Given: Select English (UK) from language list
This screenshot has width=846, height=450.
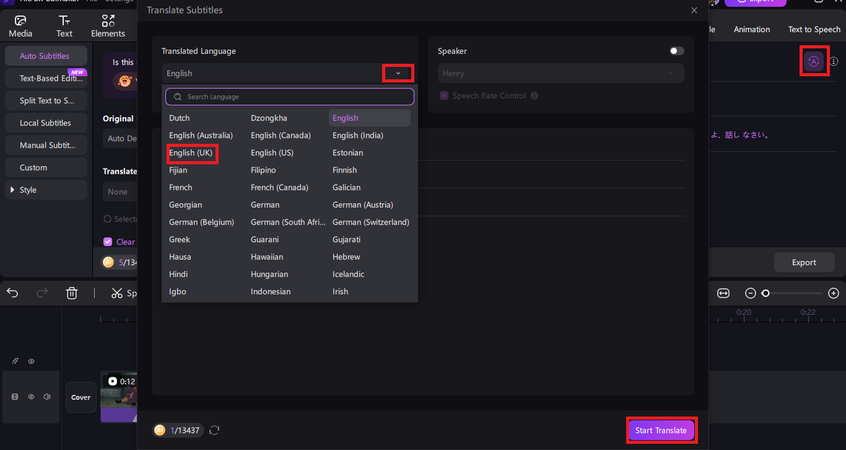Looking at the screenshot, I should 191,153.
